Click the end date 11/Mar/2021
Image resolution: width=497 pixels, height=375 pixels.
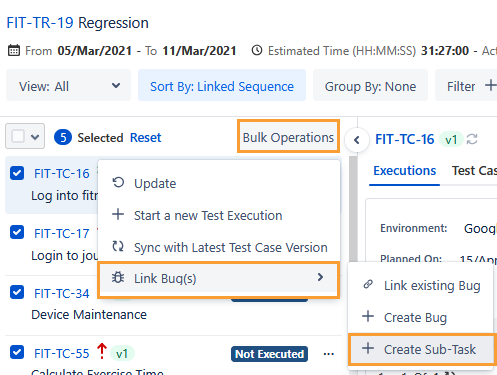199,51
